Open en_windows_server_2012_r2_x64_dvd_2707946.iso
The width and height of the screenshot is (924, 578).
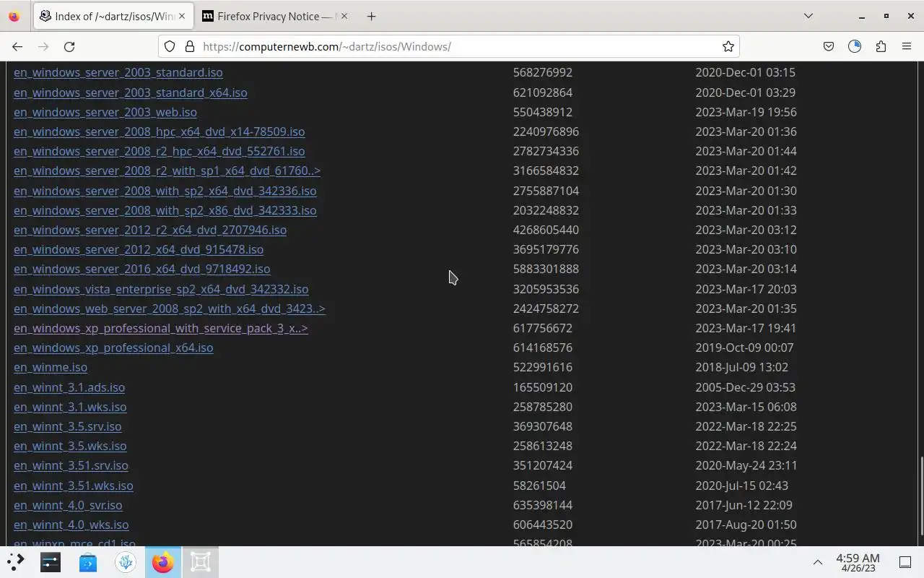pyautogui.click(x=150, y=230)
